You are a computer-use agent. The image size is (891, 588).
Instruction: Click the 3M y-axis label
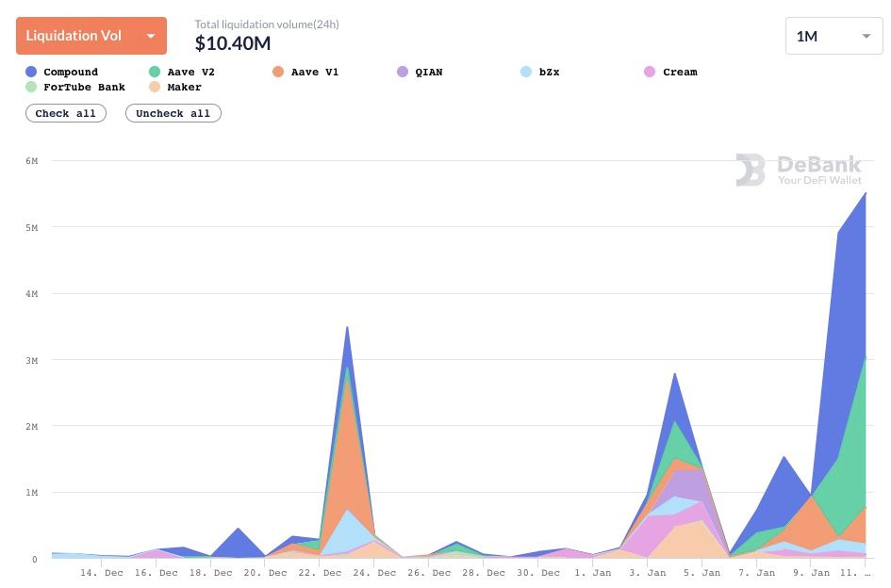click(32, 360)
